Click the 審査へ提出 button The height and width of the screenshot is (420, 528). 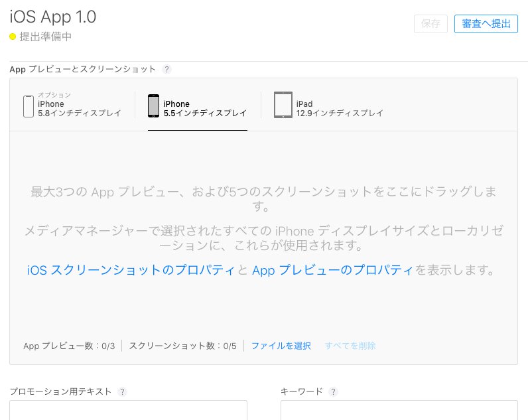[x=486, y=24]
